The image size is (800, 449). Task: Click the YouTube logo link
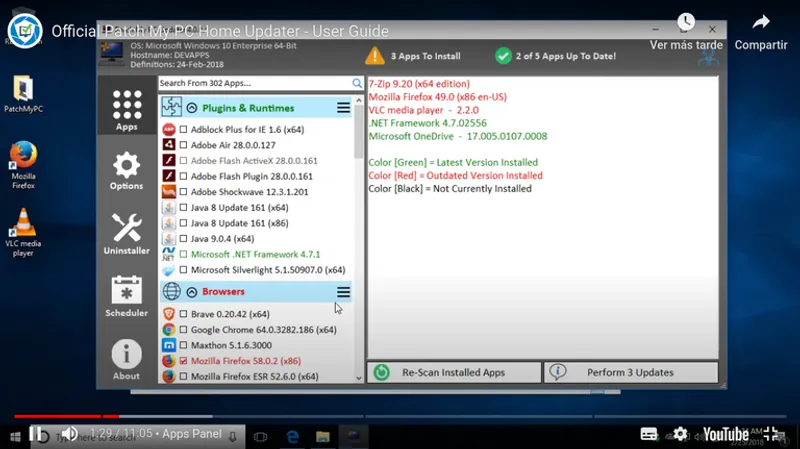pos(726,435)
